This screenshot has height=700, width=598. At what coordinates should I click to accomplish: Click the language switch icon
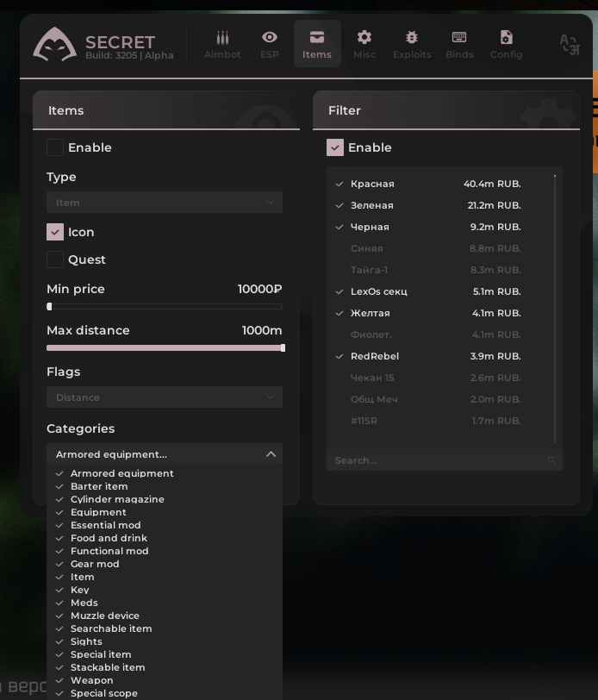570,45
